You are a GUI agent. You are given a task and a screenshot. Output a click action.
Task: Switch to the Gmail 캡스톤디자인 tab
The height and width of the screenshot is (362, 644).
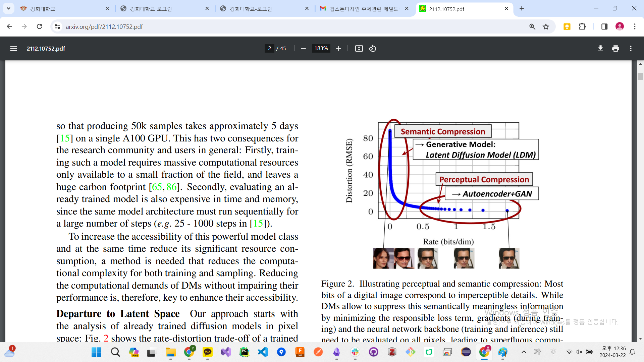(x=364, y=9)
